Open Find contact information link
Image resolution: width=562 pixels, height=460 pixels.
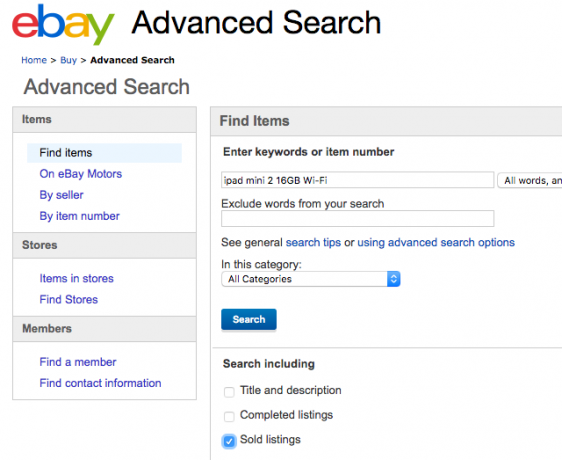pyautogui.click(x=100, y=383)
